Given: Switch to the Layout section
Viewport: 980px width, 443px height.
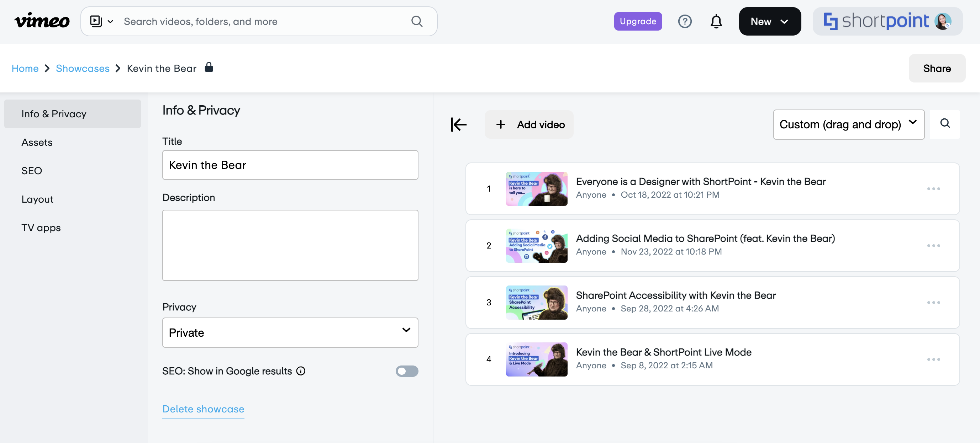Looking at the screenshot, I should pyautogui.click(x=37, y=199).
